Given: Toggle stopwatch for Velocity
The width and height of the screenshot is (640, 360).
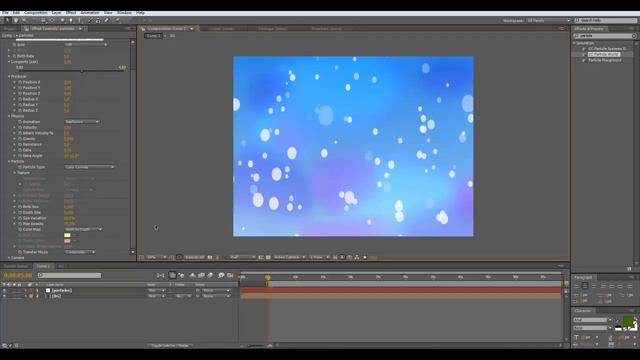Looking at the screenshot, I should coord(20,127).
